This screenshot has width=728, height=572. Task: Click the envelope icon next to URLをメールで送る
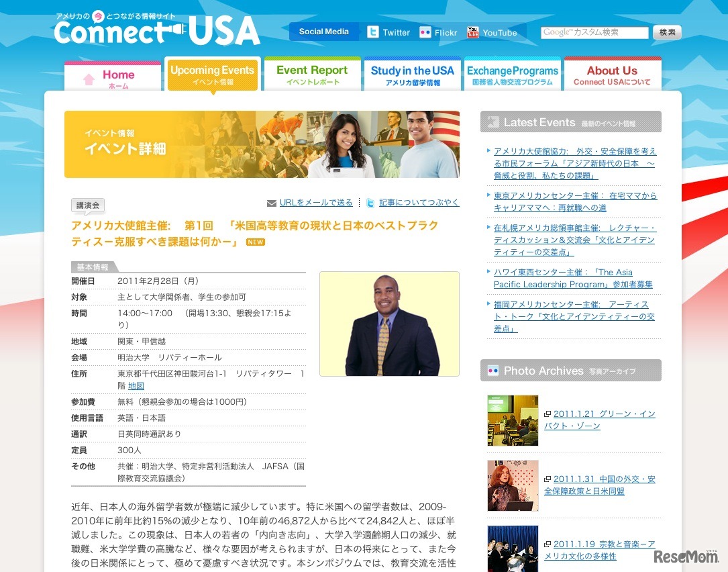point(272,203)
